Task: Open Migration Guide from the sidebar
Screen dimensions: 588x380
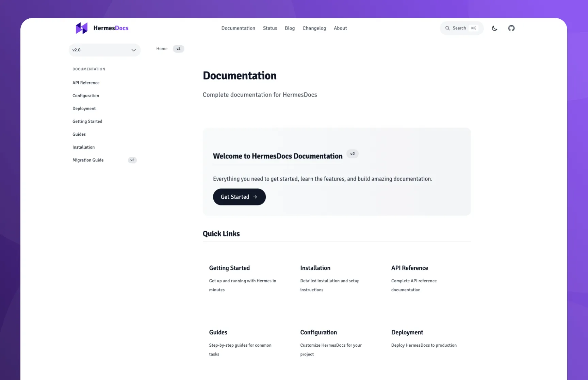Action: (x=88, y=160)
